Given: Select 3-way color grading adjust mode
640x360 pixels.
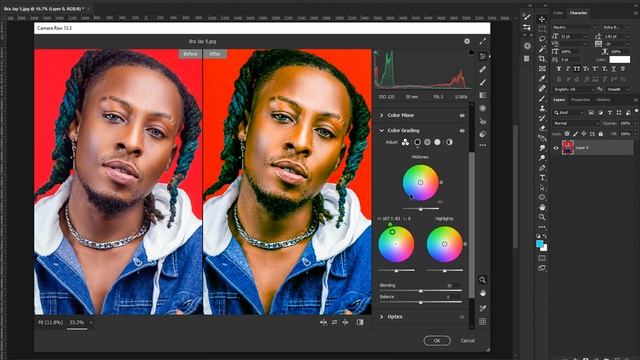Looking at the screenshot, I should 405,142.
